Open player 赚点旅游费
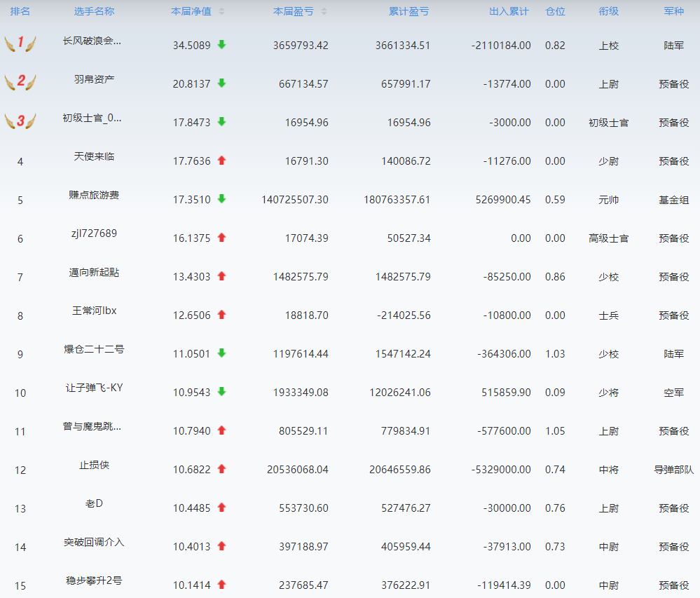 (94, 195)
